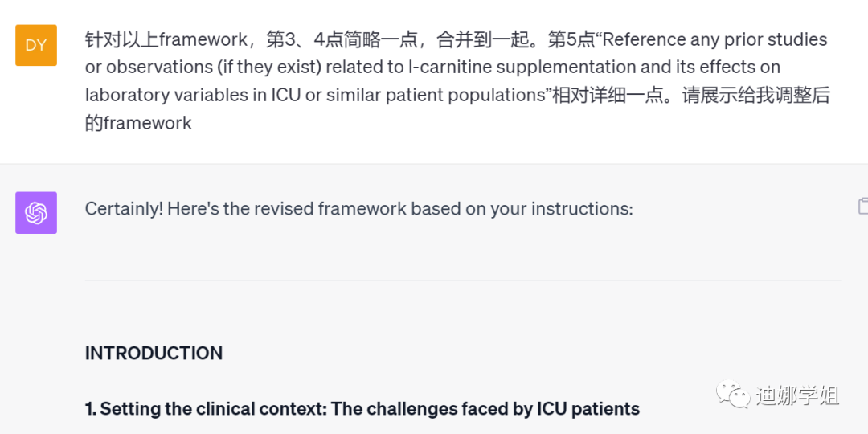The image size is (868, 434).
Task: Click the purple ChatGPT logo avatar
Action: (36, 213)
